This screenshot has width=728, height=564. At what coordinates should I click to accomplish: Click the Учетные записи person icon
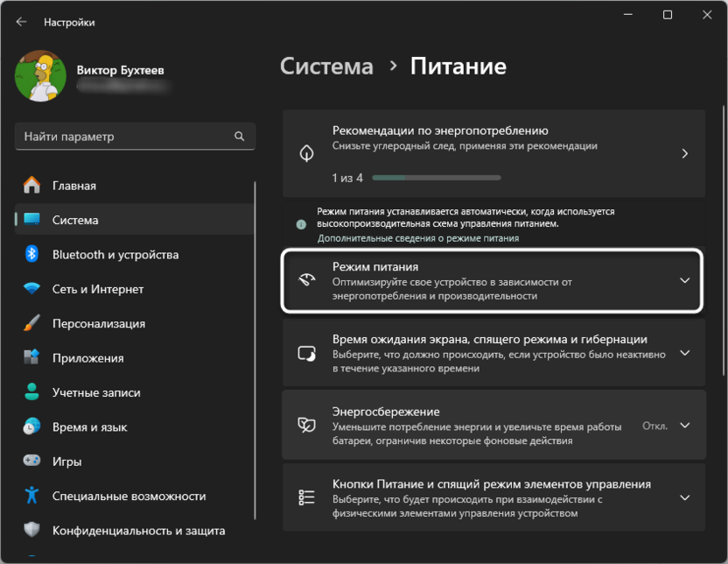pos(31,391)
